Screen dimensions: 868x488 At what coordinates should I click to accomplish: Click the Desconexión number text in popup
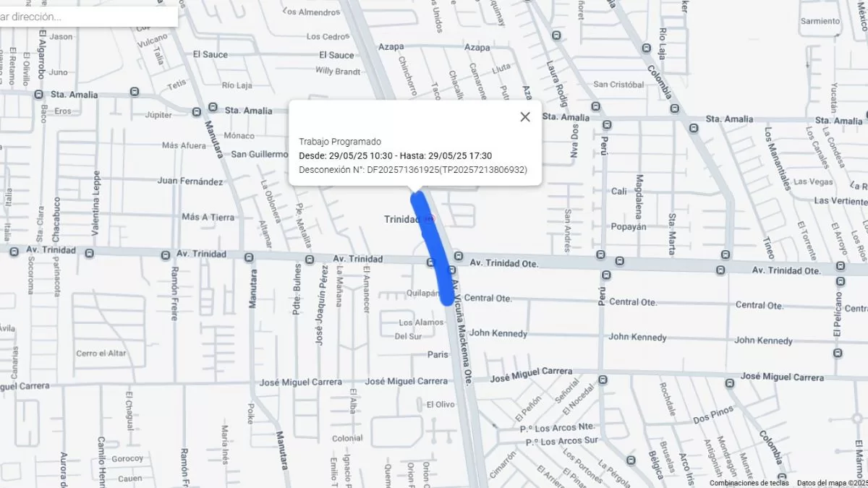pos(413,170)
